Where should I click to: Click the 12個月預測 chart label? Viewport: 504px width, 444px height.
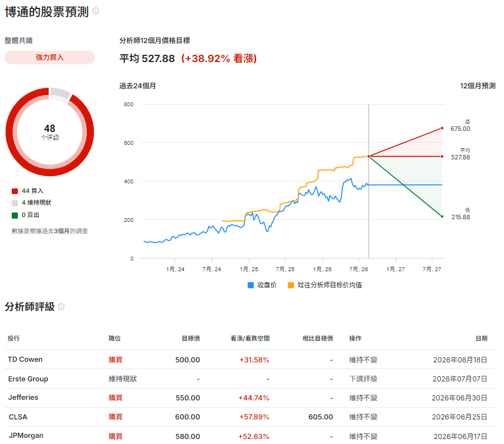478,86
